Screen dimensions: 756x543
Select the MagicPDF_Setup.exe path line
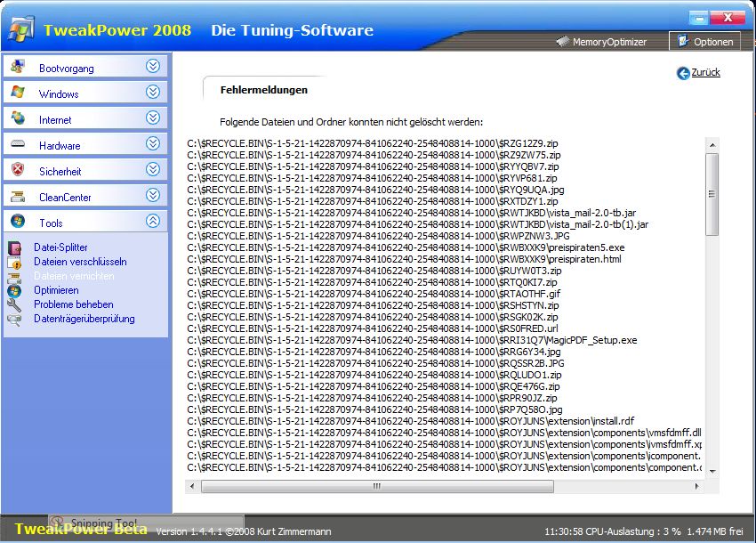pyautogui.click(x=412, y=340)
